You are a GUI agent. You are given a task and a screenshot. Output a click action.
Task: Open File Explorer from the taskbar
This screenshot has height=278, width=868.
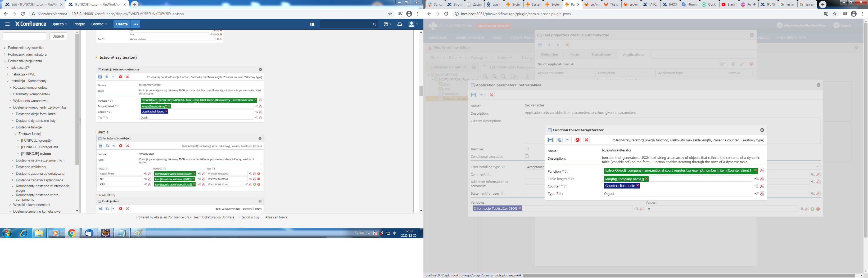pyautogui.click(x=39, y=233)
